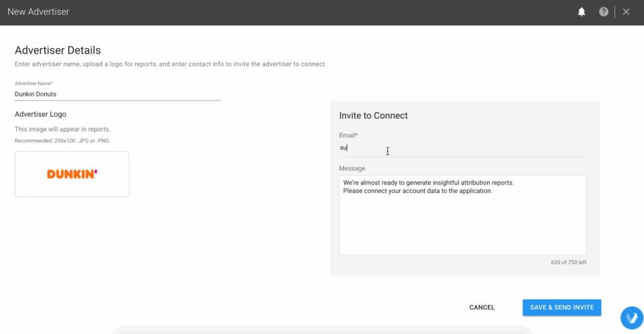Viewport: 644px width, 334px height.
Task: Click the Advertiser Logo label
Action: pyautogui.click(x=40, y=114)
